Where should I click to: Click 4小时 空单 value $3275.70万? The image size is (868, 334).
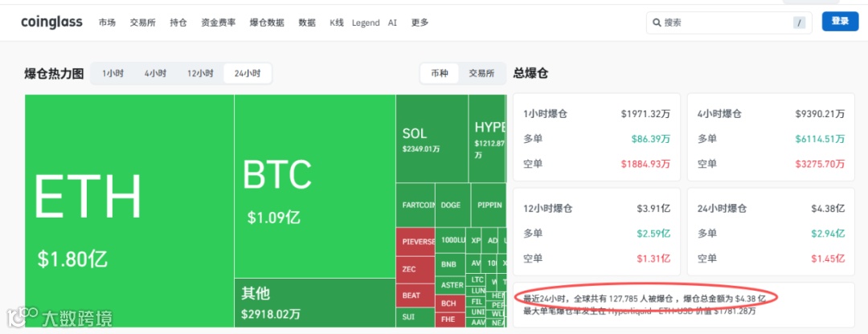820,164
